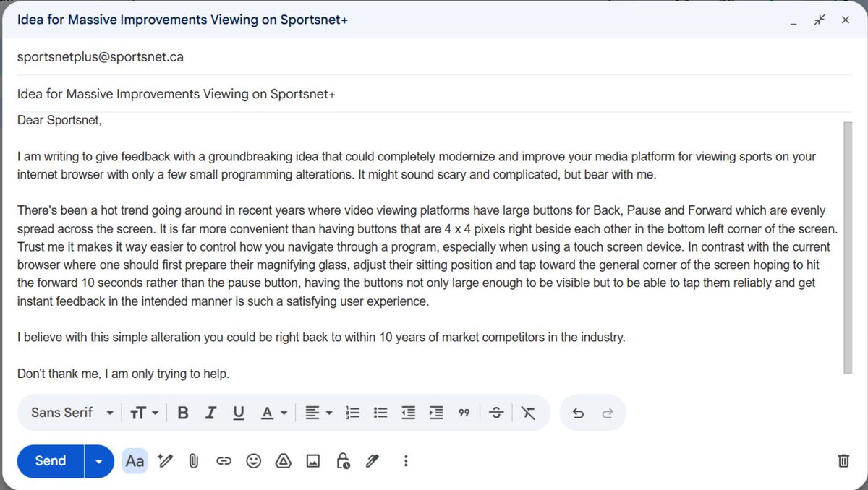Attach files with the paperclip icon
The image size is (868, 490).
coord(194,460)
